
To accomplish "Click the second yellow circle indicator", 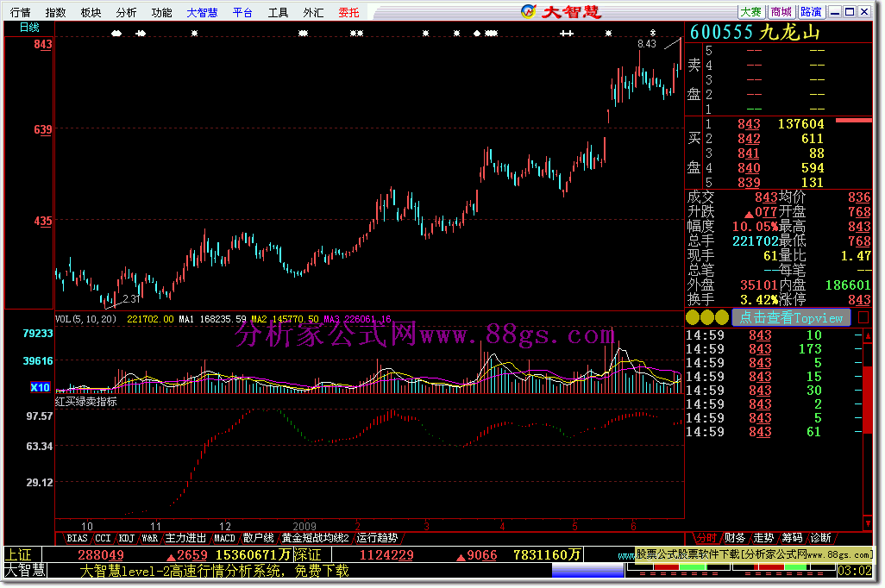I will click(707, 317).
